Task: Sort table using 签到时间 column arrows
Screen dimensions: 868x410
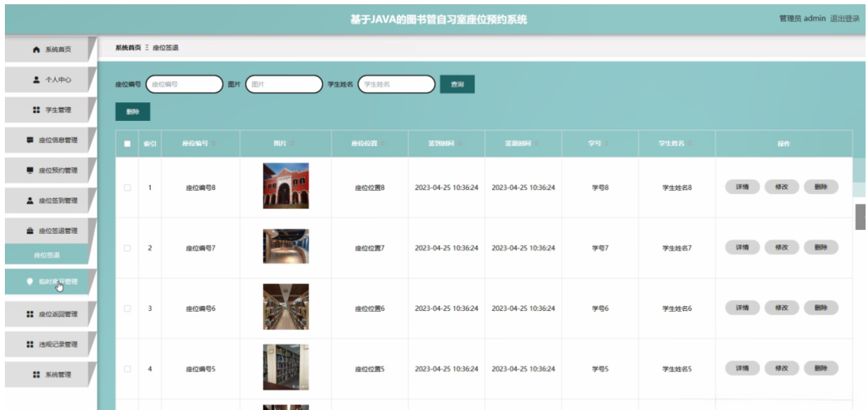Action: coord(460,144)
